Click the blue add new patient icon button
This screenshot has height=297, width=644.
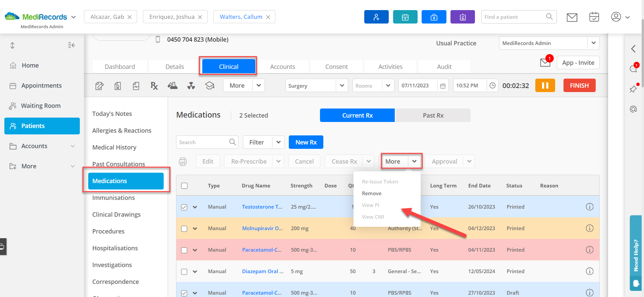376,17
